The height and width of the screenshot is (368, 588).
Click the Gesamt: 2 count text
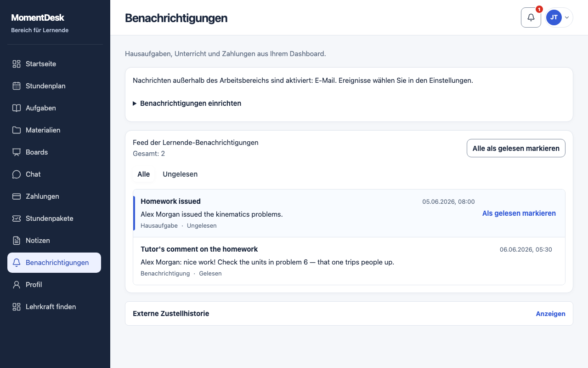tap(149, 154)
